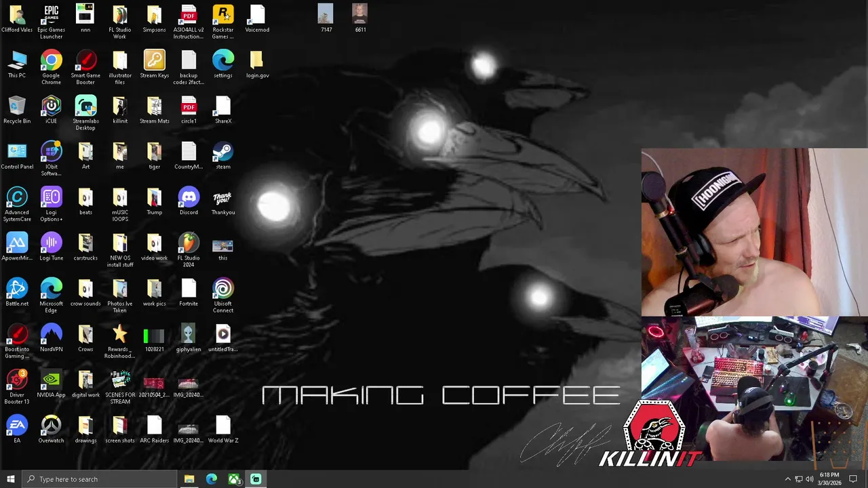Click the Edge icon in the taskbar
This screenshot has width=868, height=488.
pyautogui.click(x=212, y=479)
